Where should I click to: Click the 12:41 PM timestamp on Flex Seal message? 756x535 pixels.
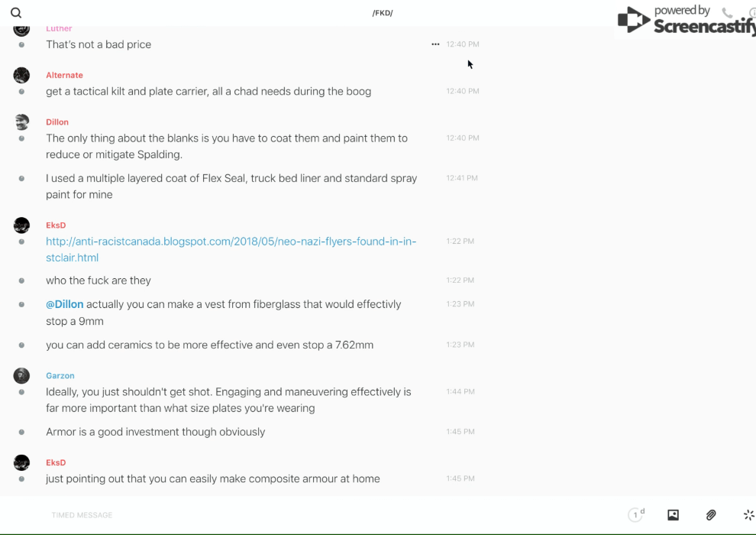[462, 179]
